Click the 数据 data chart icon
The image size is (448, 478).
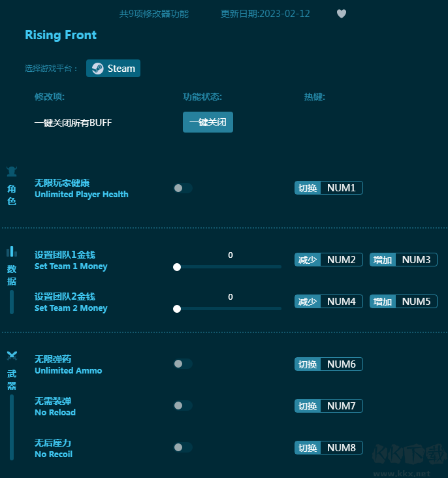(x=12, y=252)
